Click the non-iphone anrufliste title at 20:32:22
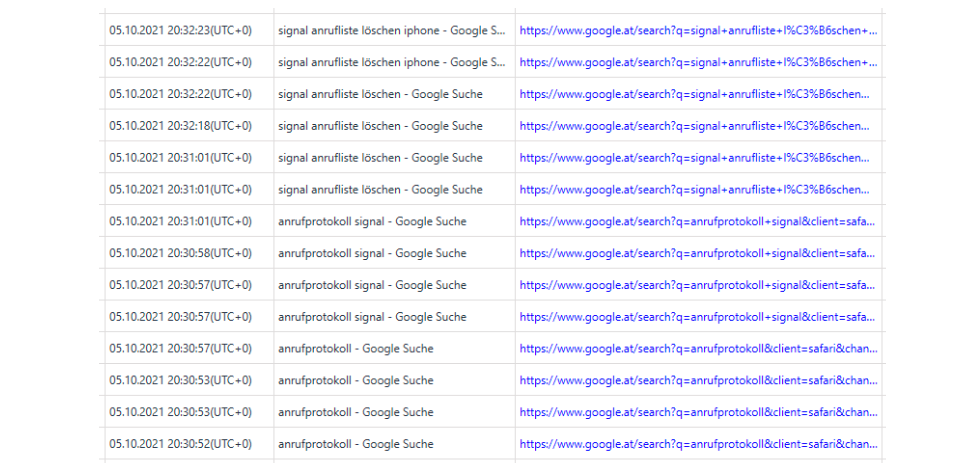The width and height of the screenshot is (974, 470). 380,94
